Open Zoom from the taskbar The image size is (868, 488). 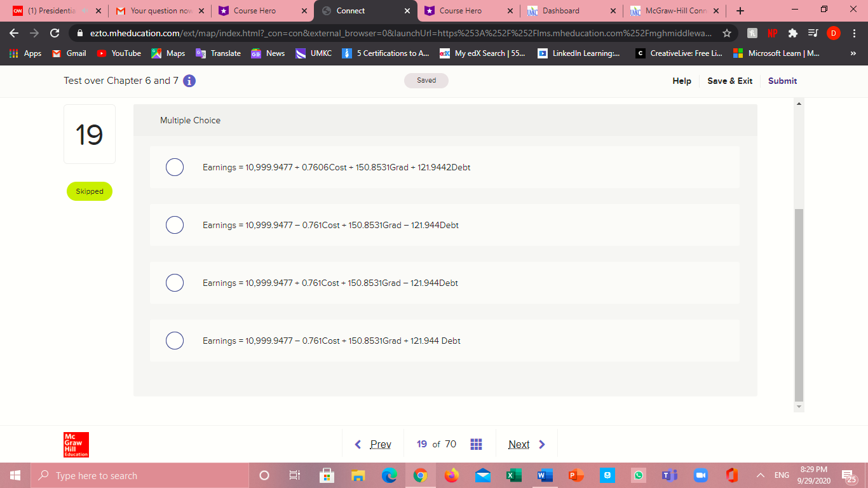(701, 475)
